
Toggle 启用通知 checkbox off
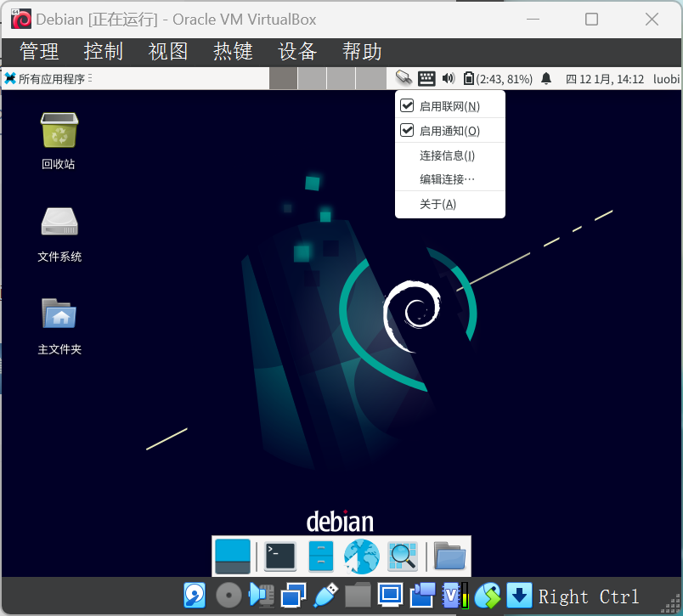coord(407,131)
